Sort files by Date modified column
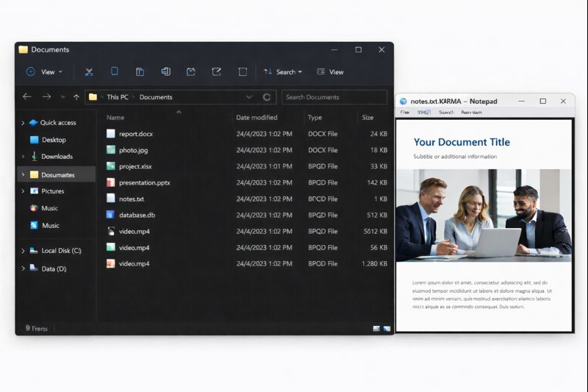 [257, 118]
